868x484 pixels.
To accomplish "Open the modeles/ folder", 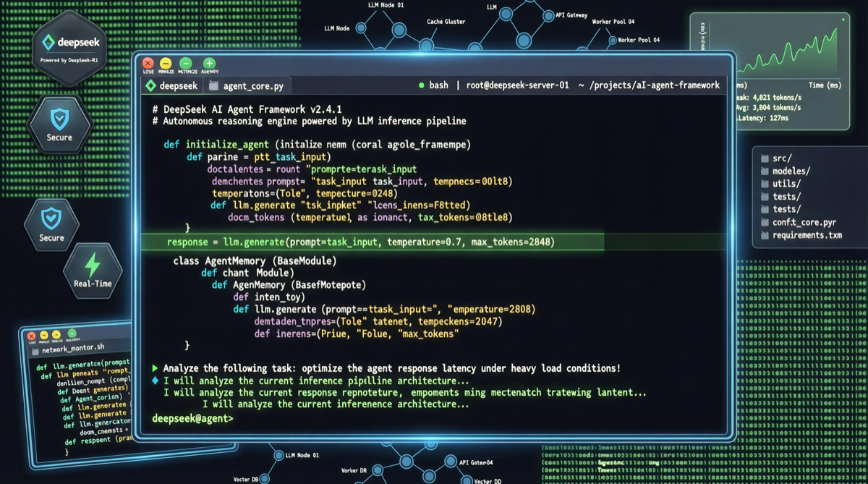I will click(x=785, y=171).
